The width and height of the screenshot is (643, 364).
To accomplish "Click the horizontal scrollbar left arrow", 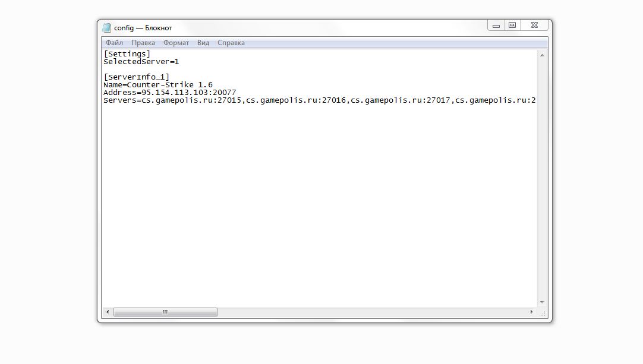I will click(108, 312).
